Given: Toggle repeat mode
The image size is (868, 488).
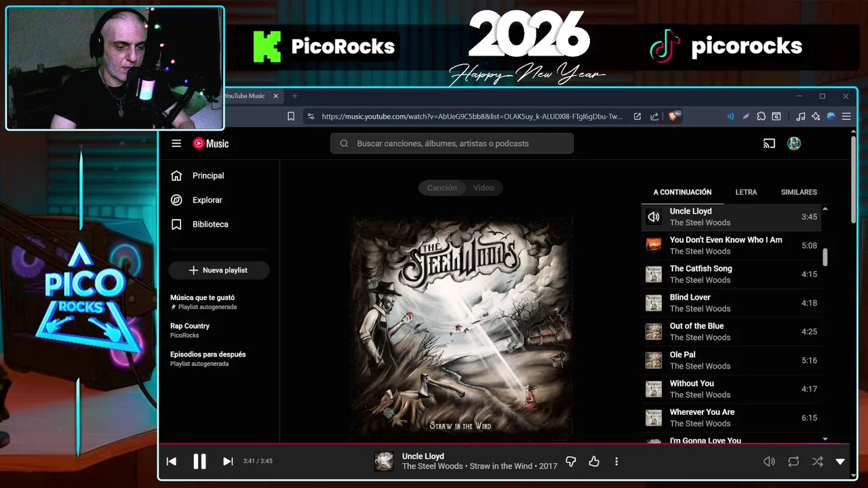Looking at the screenshot, I should point(793,462).
